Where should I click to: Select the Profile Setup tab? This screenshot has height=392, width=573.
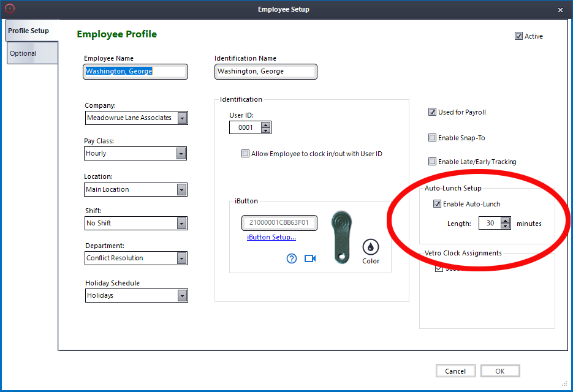[29, 31]
